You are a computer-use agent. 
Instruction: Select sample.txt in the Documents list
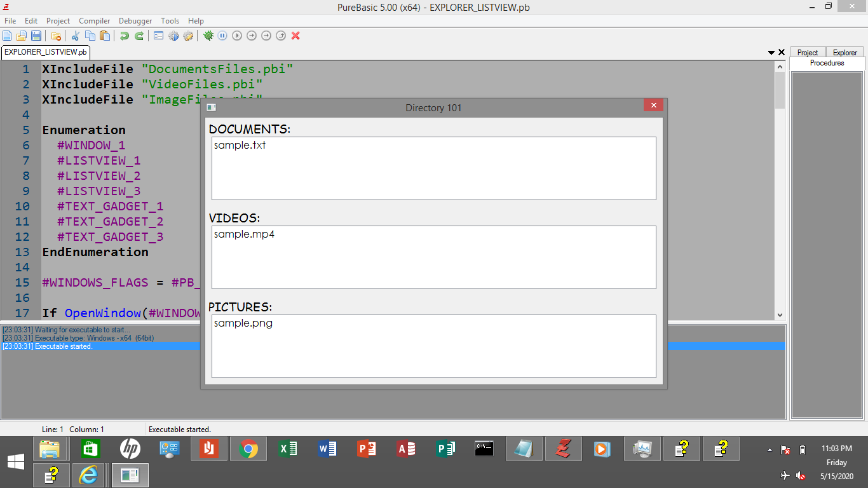point(240,145)
